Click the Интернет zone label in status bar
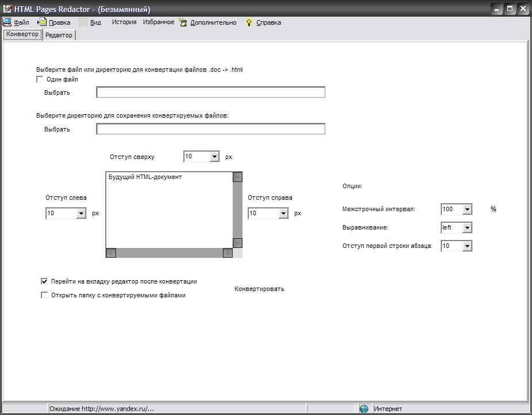 coord(388,409)
